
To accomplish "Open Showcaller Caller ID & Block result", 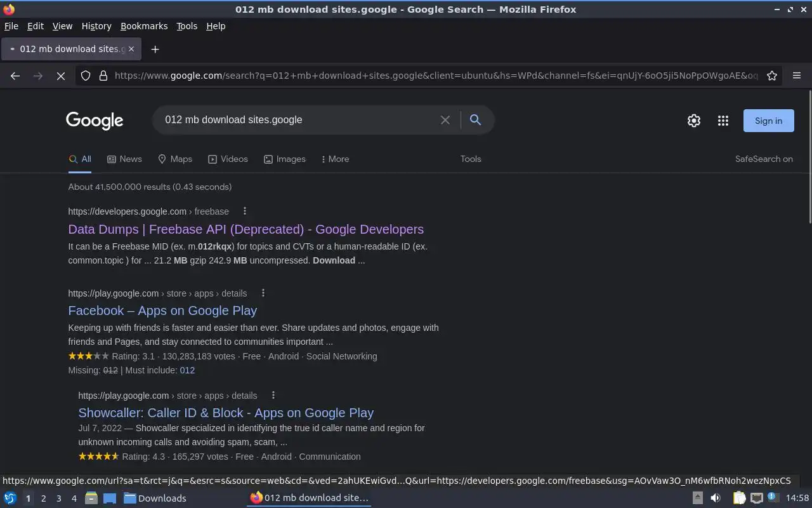I will click(x=226, y=413).
